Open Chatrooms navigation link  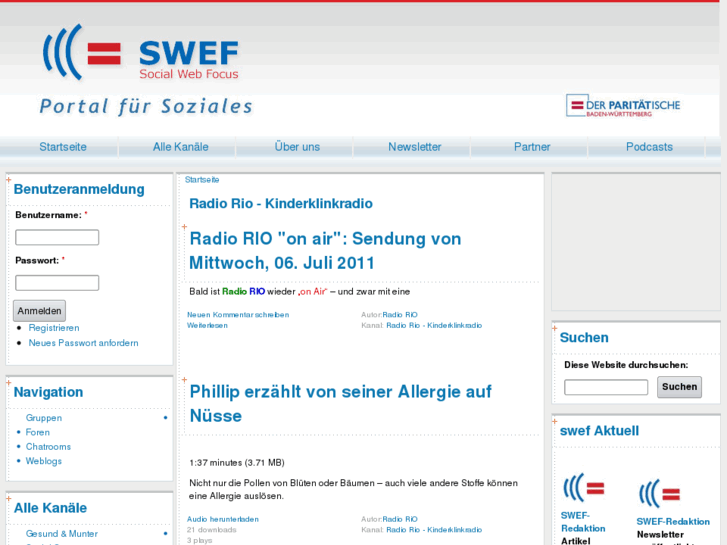[48, 447]
